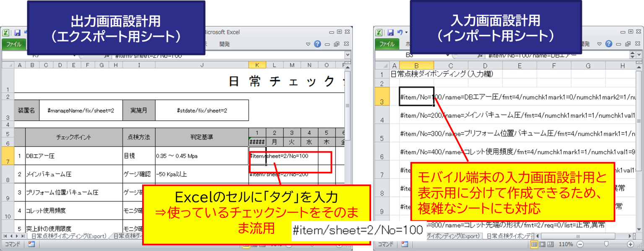Click macro record icon in left status bar
The image size is (644, 251).
pos(31,244)
